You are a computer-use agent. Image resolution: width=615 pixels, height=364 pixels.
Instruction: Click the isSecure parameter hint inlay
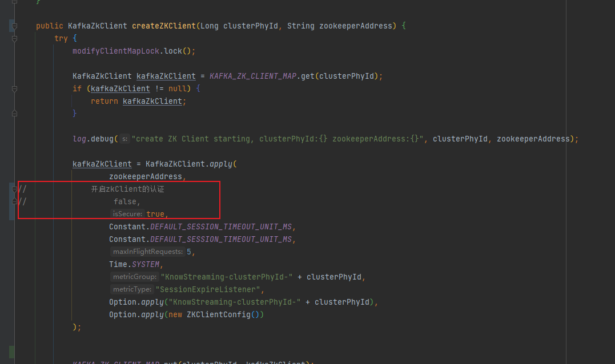127,214
